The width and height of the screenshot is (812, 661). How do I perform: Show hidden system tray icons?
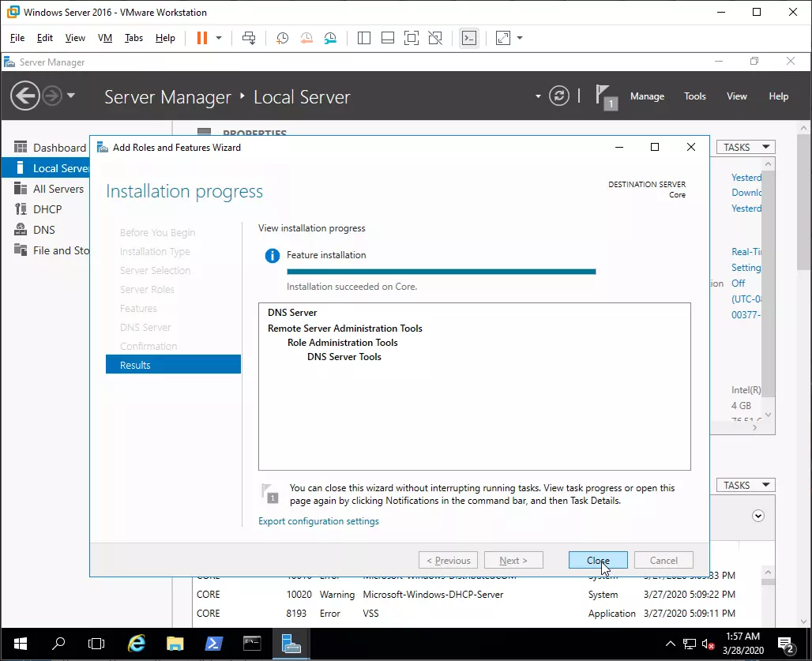click(670, 644)
